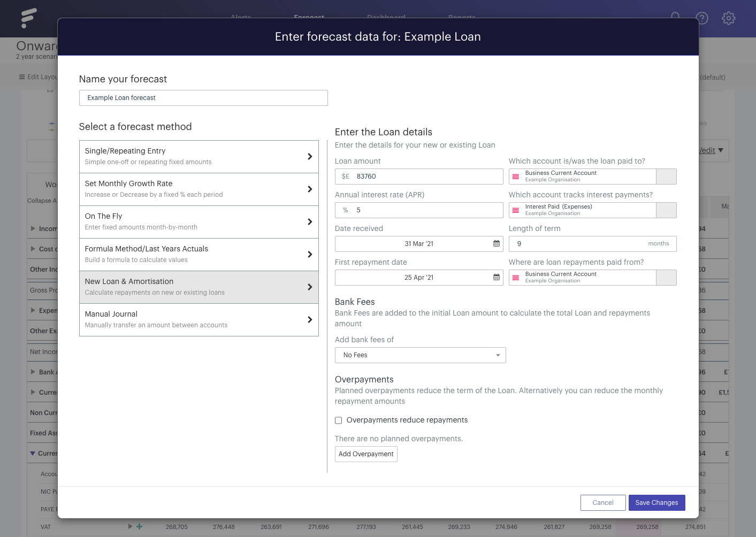The image size is (756, 537).
Task: Choose Manual Journal forecast method
Action: [x=199, y=320]
